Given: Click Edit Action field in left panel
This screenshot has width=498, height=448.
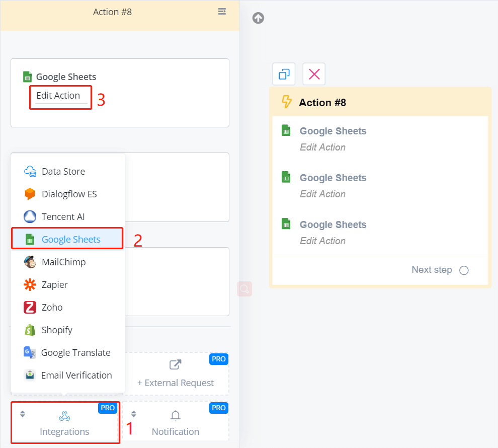Looking at the screenshot, I should [x=58, y=96].
